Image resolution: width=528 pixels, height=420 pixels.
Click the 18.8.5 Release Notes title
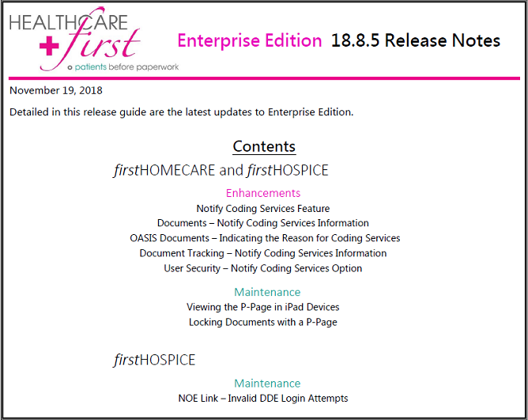[416, 40]
